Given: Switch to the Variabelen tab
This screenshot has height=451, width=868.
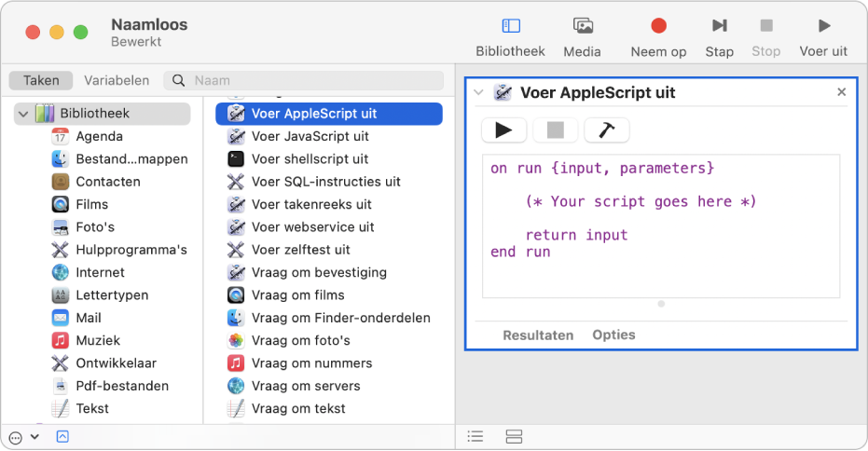Looking at the screenshot, I should (117, 80).
